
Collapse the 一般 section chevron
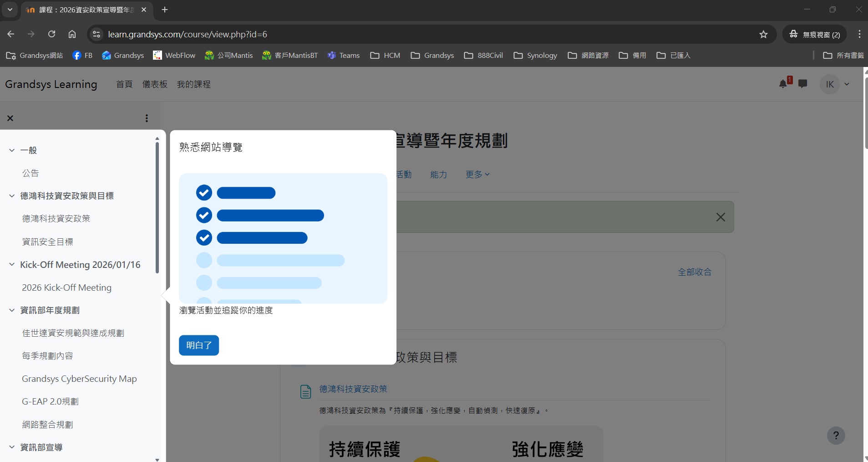tap(11, 150)
